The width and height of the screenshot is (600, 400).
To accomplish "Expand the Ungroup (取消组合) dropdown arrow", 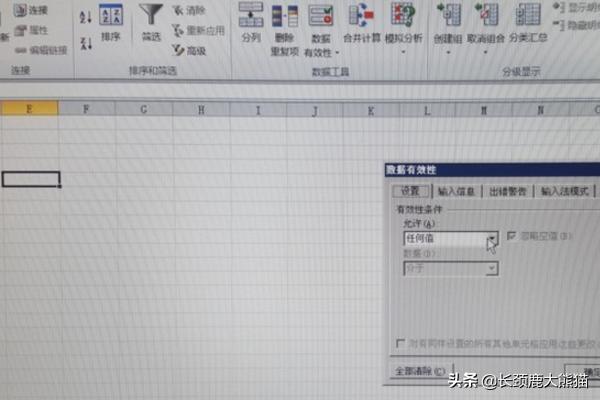I will [x=485, y=52].
